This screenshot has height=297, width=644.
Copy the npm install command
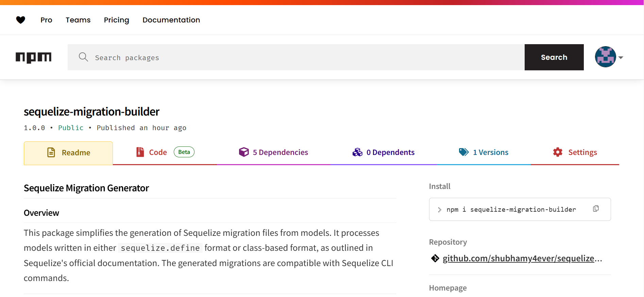tap(596, 209)
